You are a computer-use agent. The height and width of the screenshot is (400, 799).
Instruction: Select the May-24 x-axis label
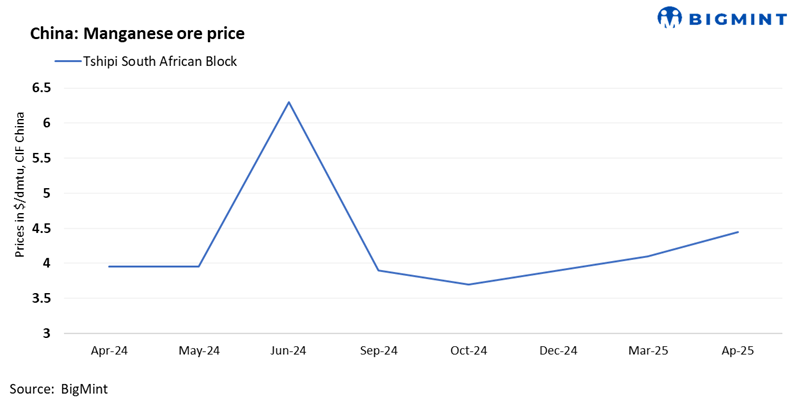[199, 351]
